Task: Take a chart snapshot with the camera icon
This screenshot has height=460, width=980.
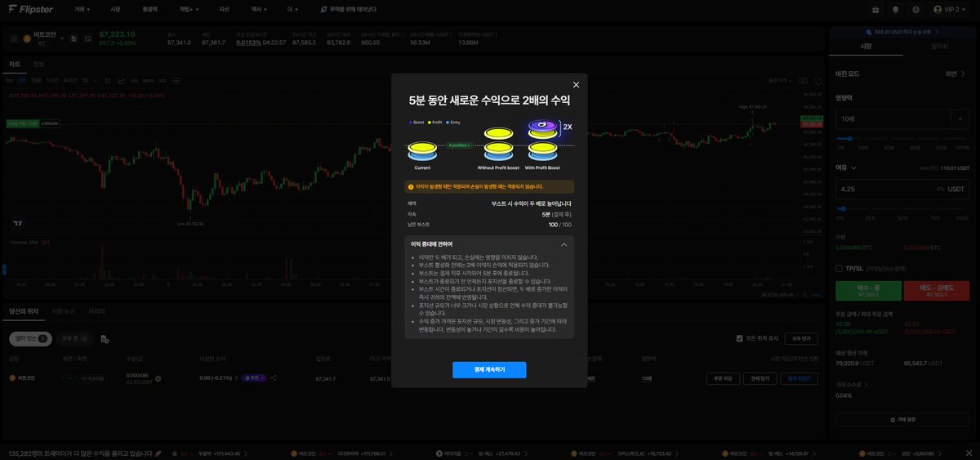Action: click(x=804, y=81)
